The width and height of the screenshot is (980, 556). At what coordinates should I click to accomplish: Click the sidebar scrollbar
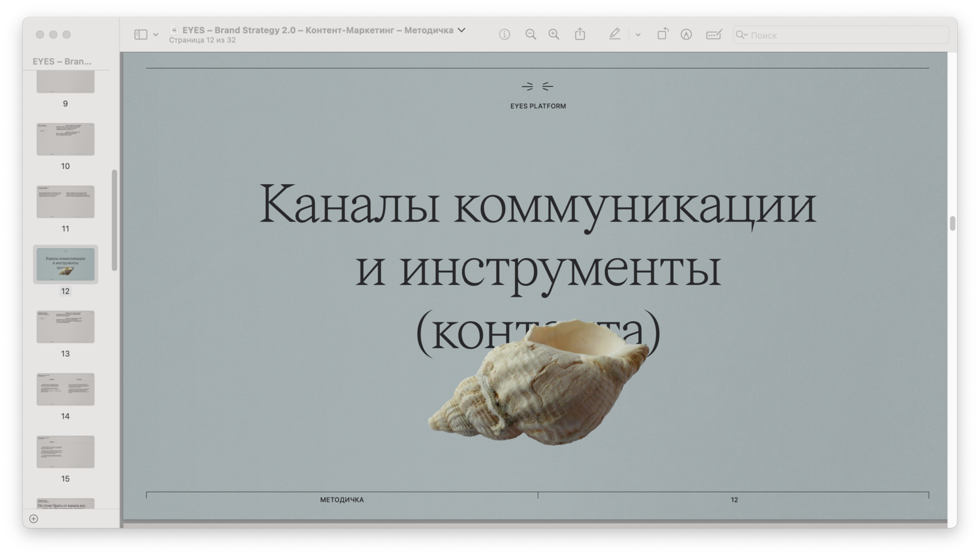pos(114,220)
